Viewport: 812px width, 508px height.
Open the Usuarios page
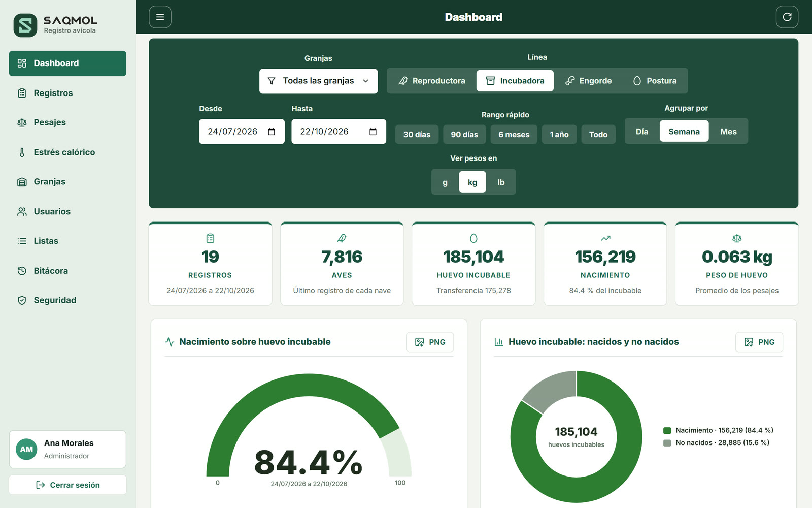[x=67, y=211]
